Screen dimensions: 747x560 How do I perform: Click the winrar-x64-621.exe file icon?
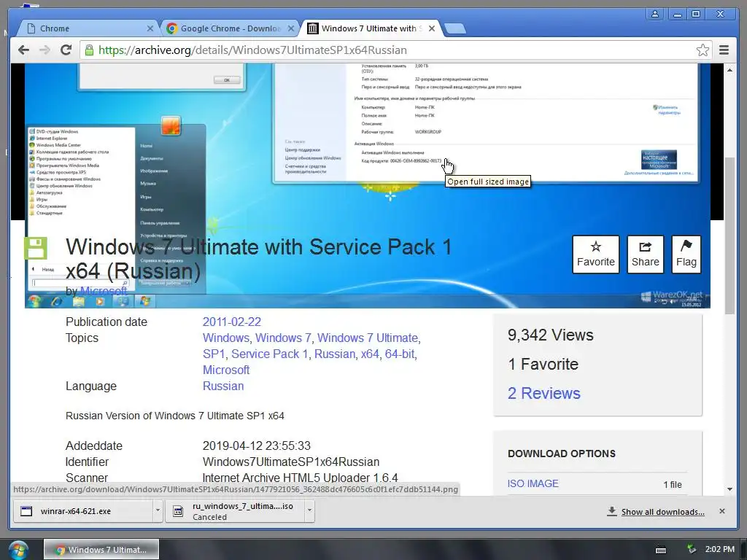[26, 511]
